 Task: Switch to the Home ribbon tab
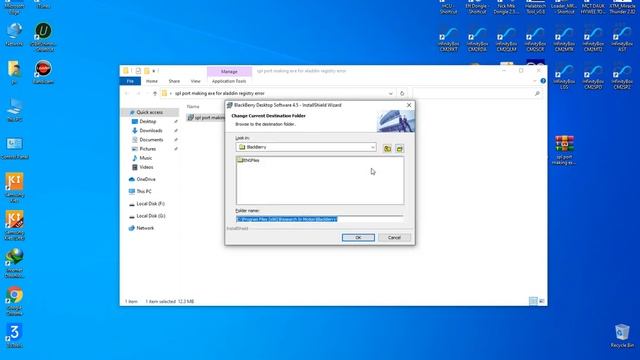(x=152, y=81)
